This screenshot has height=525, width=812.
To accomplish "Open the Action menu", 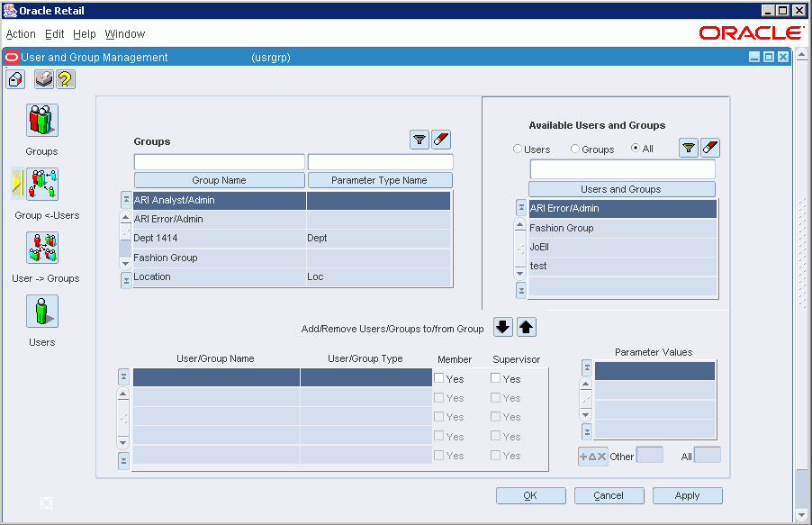I will (21, 34).
